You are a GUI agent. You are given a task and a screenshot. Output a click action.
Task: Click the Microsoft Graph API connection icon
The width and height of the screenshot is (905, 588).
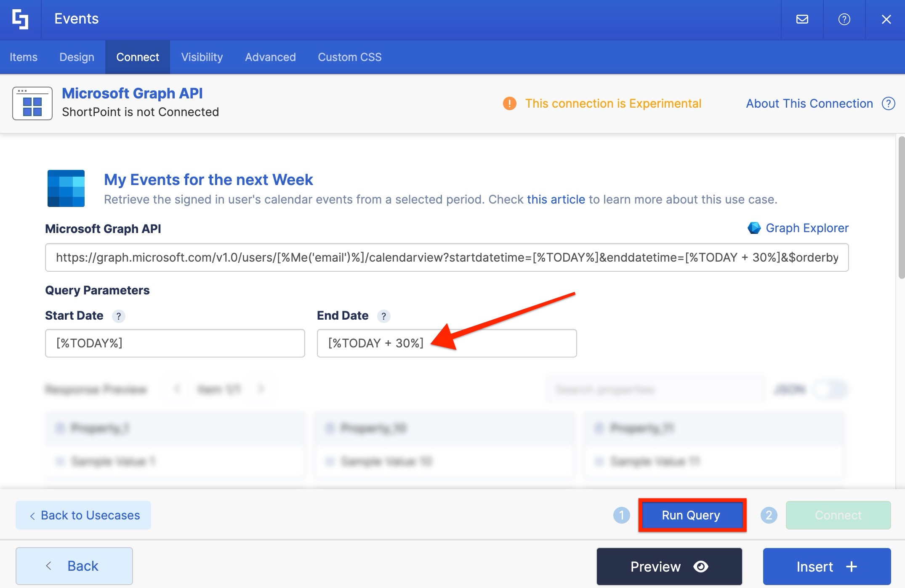pyautogui.click(x=32, y=103)
